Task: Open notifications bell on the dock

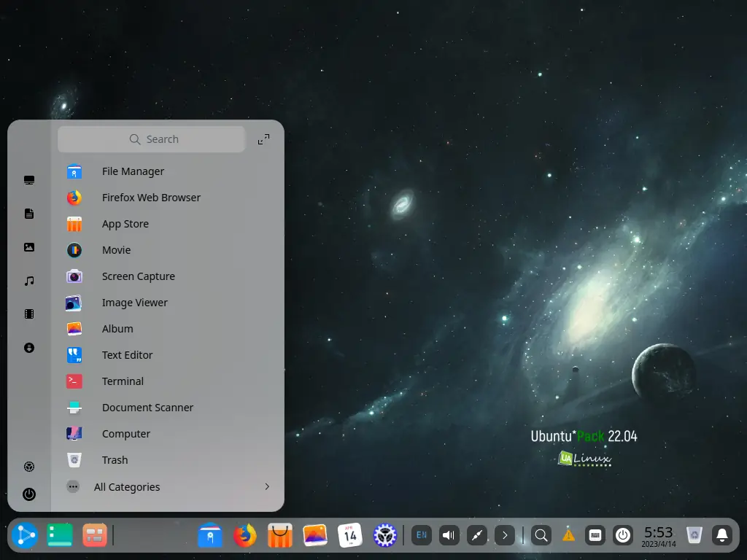Action: click(722, 535)
